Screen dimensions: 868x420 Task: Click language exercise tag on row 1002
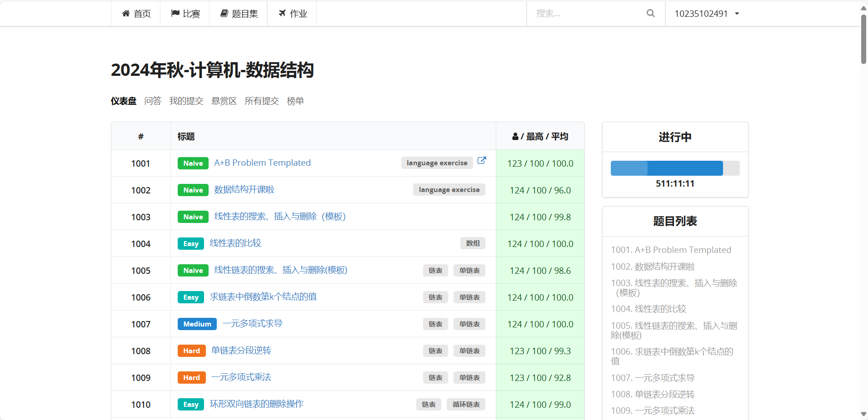pyautogui.click(x=449, y=190)
